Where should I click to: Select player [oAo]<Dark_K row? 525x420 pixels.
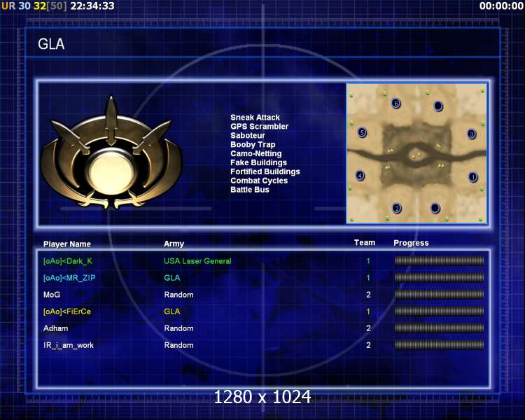(263, 261)
